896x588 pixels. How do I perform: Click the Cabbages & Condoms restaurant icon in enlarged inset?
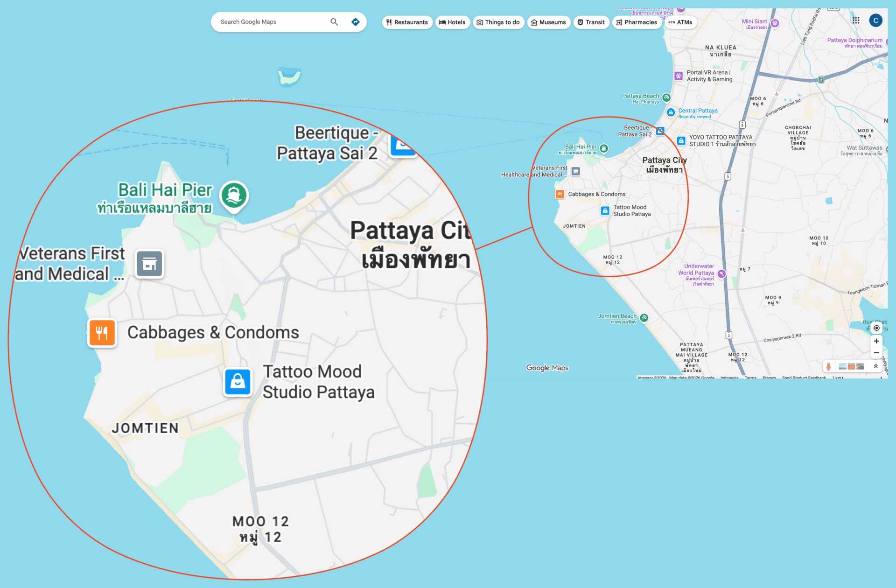pos(102,333)
